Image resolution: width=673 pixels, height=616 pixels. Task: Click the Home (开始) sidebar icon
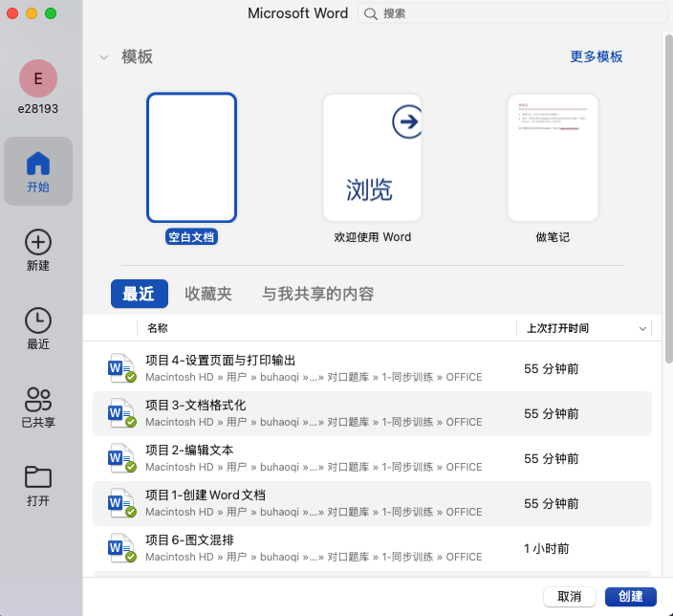click(38, 163)
